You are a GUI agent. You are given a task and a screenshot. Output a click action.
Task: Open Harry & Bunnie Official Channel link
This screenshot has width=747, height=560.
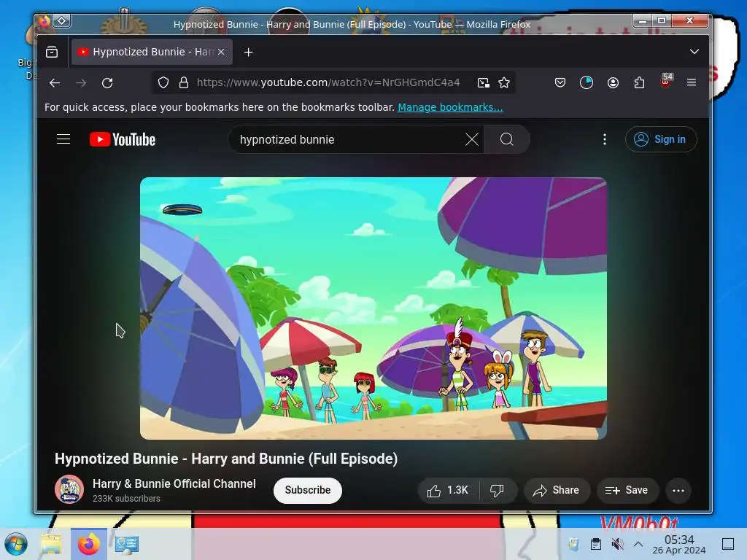(174, 484)
